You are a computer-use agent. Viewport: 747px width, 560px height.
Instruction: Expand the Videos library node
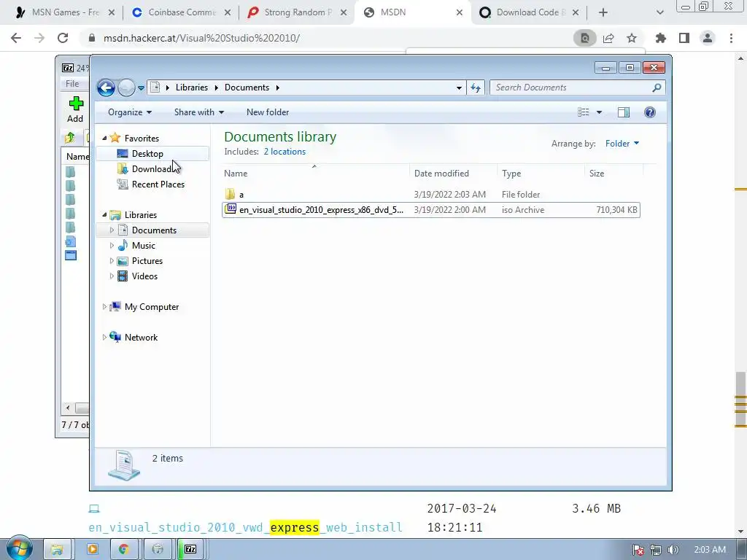pos(112,276)
